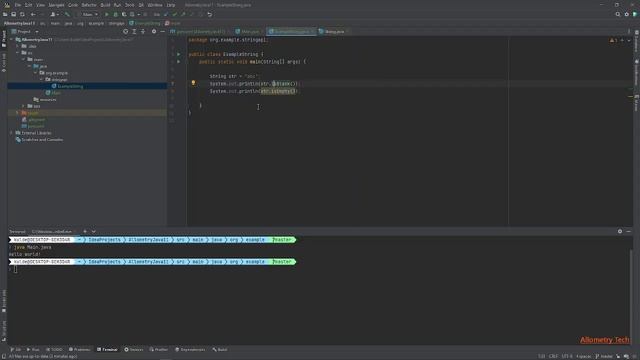Click Select Opened File target icon
640x360 pixels.
tap(126, 31)
